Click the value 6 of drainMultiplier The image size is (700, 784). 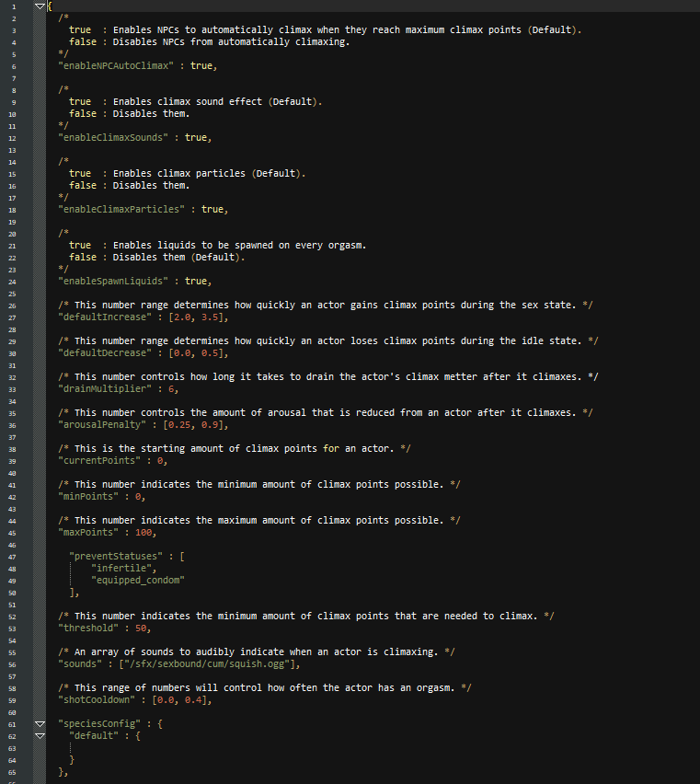pyautogui.click(x=171, y=389)
